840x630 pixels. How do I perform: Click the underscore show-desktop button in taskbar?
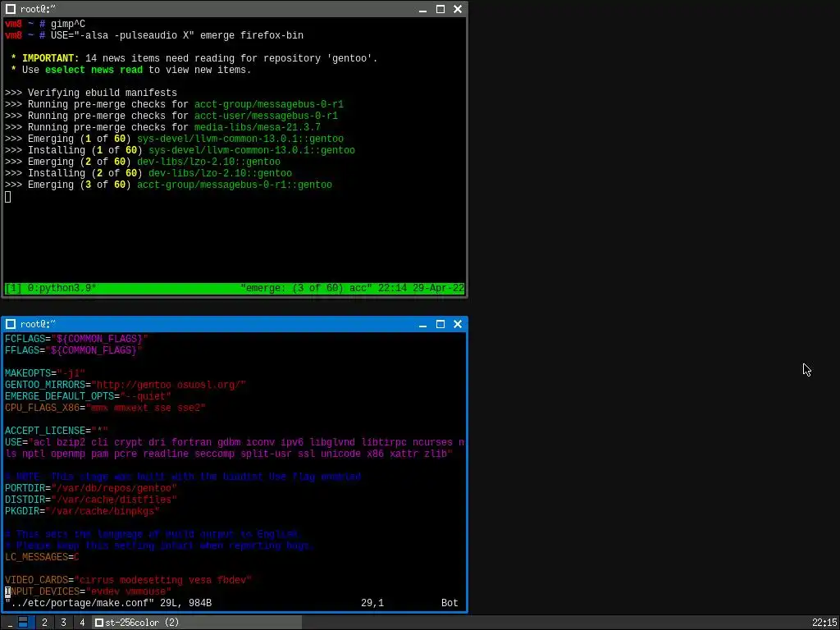tap(10, 623)
